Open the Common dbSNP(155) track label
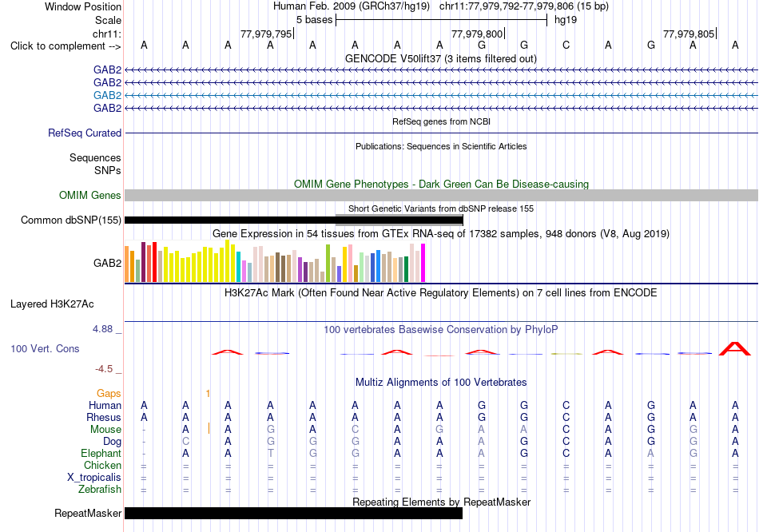The image size is (759, 532). (71, 220)
